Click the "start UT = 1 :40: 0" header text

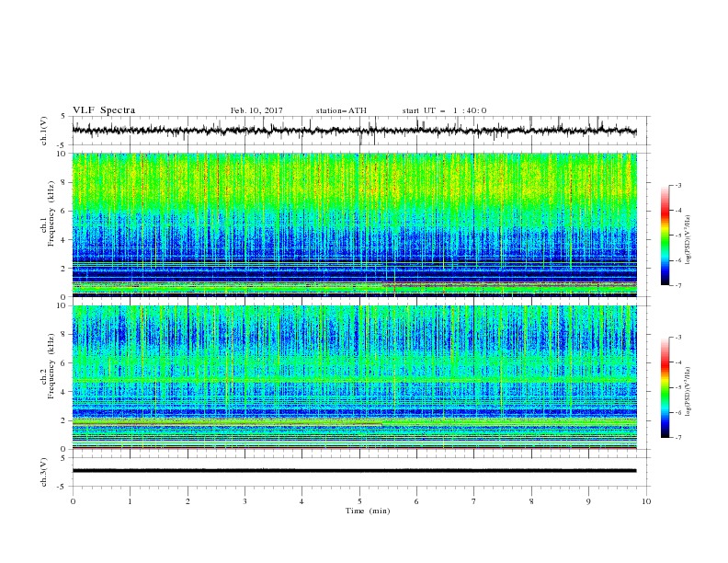coord(444,110)
